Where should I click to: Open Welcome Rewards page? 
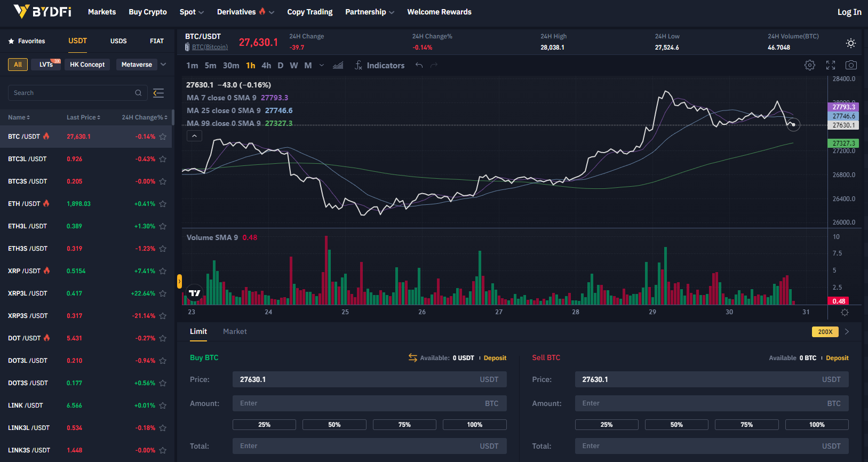pos(439,12)
